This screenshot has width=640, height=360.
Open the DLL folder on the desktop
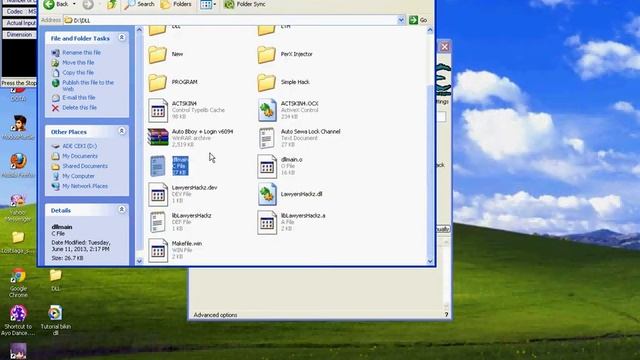(56, 280)
